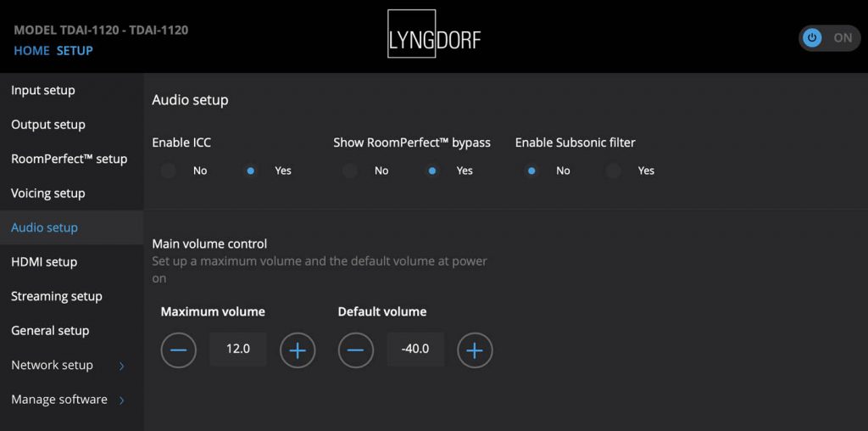This screenshot has height=431, width=868.
Task: Click the Enable ICC label
Action: pos(181,143)
